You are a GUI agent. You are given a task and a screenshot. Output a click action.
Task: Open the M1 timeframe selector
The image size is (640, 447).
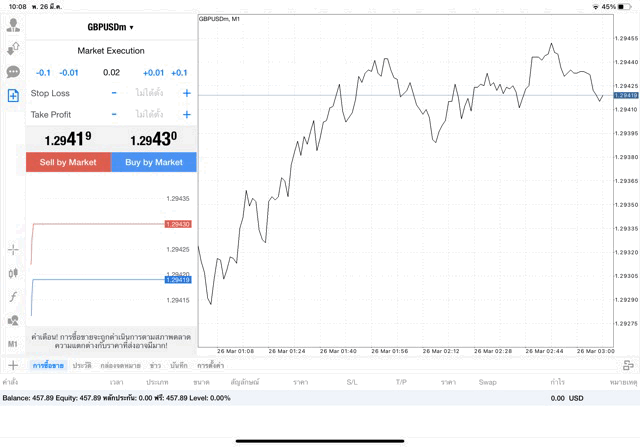13,344
